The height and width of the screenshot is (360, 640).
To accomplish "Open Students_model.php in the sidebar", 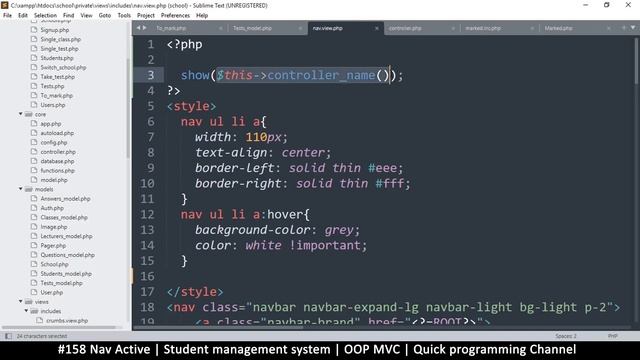I will coord(66,274).
